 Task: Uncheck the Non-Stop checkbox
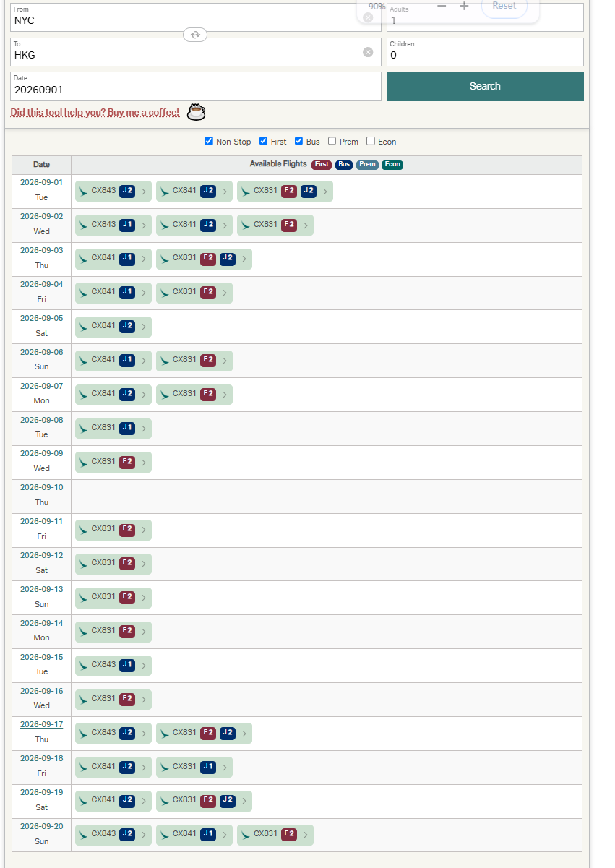point(209,141)
